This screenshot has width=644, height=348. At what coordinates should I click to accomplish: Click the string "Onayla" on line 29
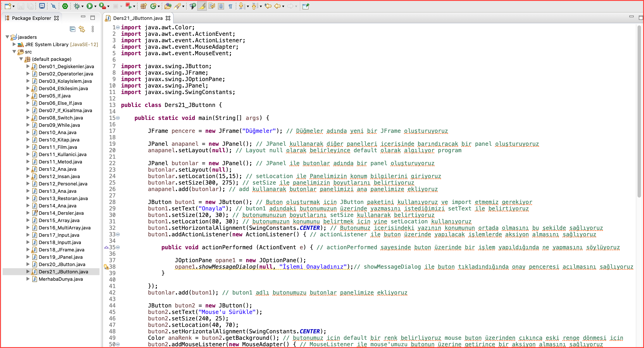pos(212,209)
